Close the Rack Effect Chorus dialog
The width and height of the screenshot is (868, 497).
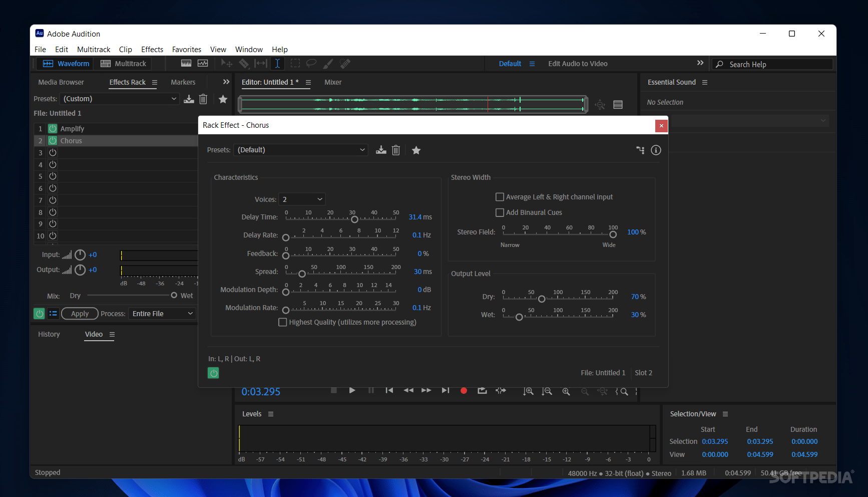click(x=661, y=126)
